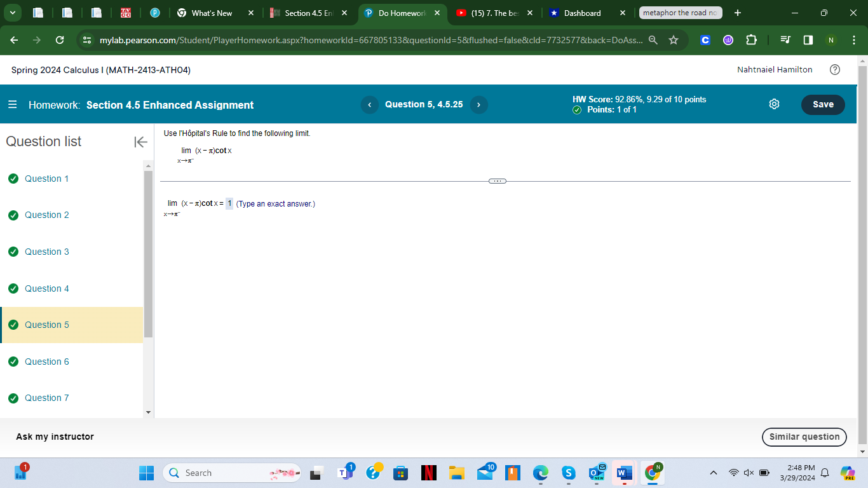Screen dimensions: 868x488
Task: Save the homework assignment
Action: tap(823, 104)
